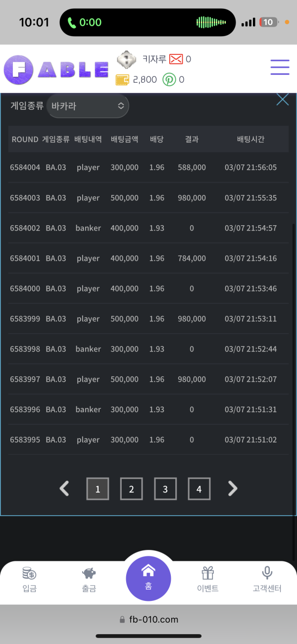Click the FABLE logo
The height and width of the screenshot is (644, 297).
(x=56, y=69)
